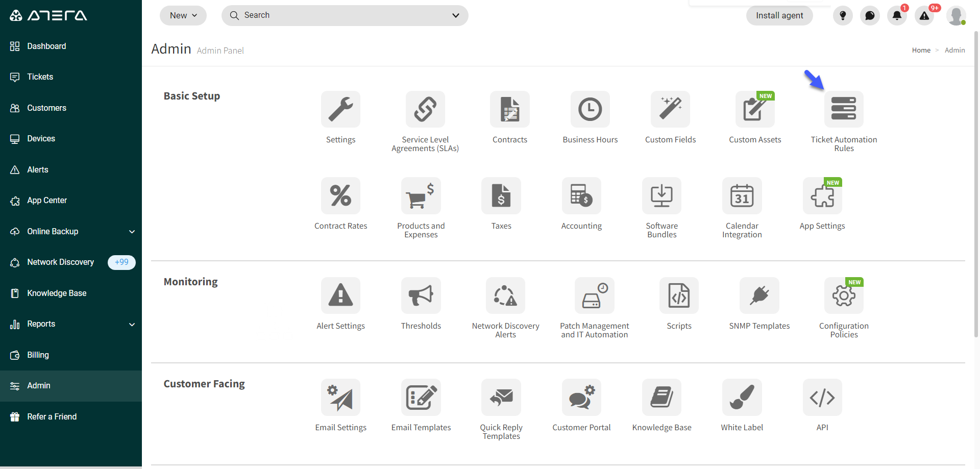Open the Scripts icon
The image size is (980, 469).
click(679, 295)
